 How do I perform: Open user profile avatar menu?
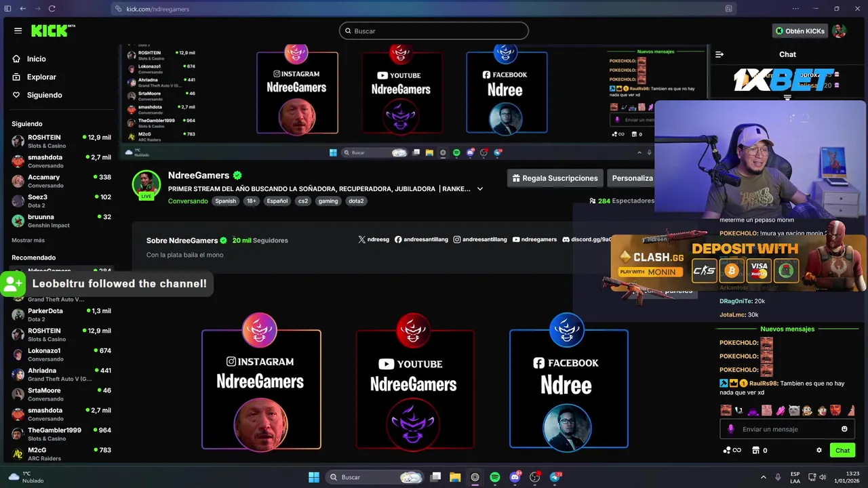[x=840, y=31]
